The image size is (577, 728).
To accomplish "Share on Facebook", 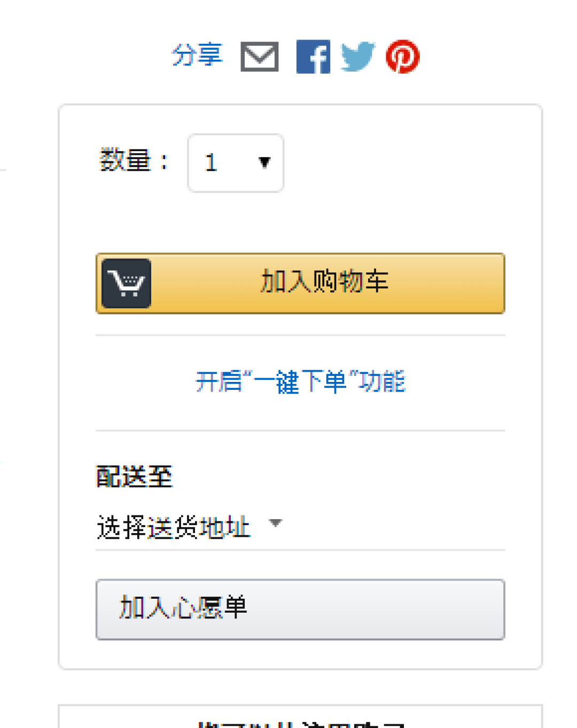I will click(313, 56).
